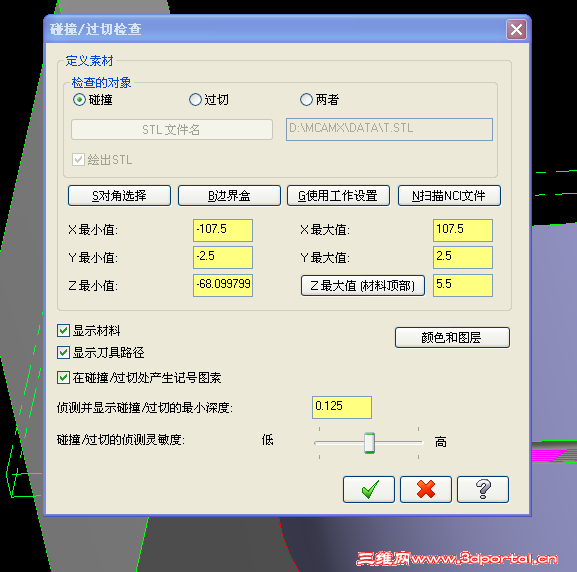Screen dimensions: 577x572
Task: Click the B边界盒 button
Action: 229,195
